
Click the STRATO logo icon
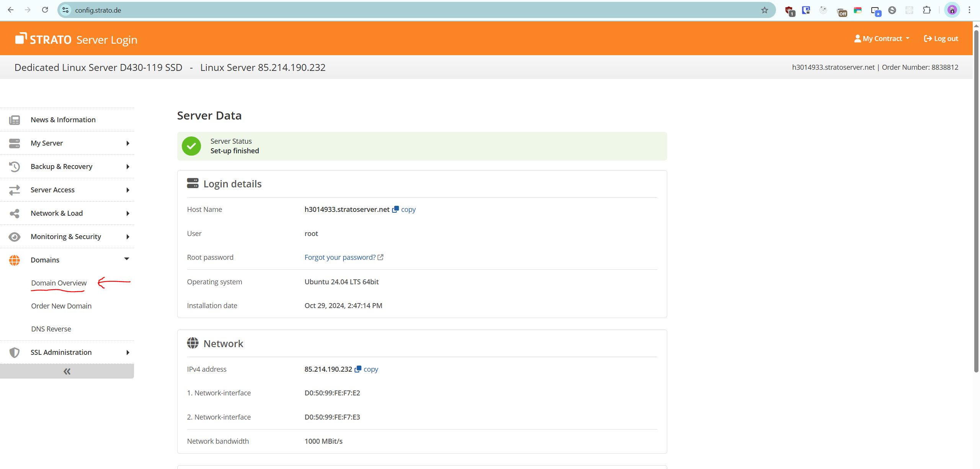coord(21,38)
